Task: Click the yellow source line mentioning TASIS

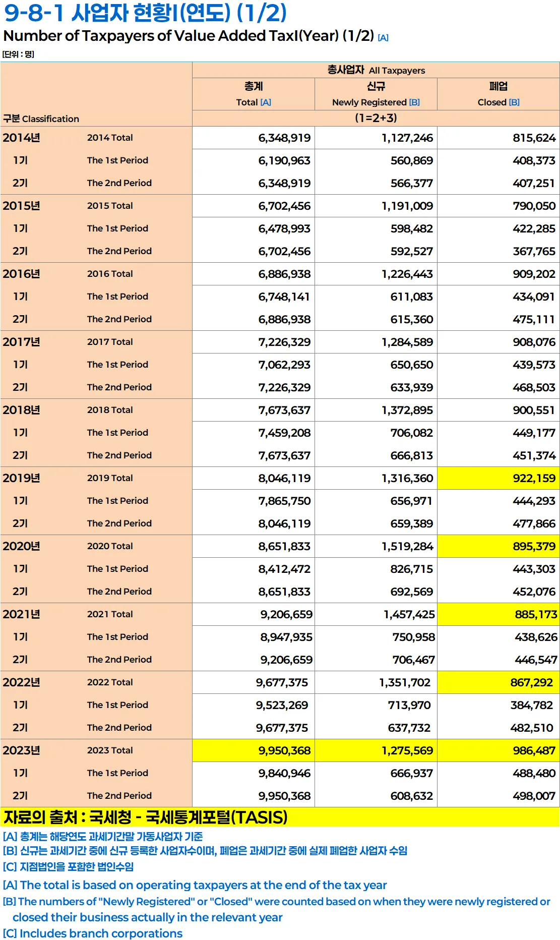Action: pos(280,817)
